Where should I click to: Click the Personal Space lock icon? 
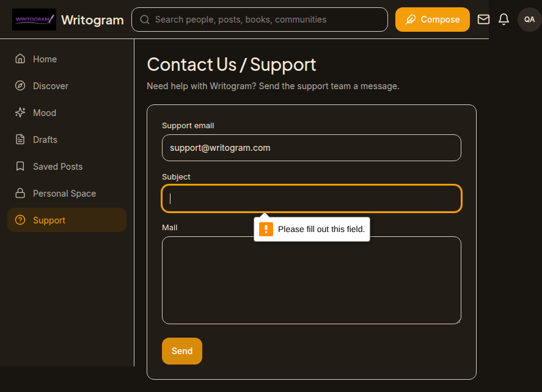[x=20, y=194]
